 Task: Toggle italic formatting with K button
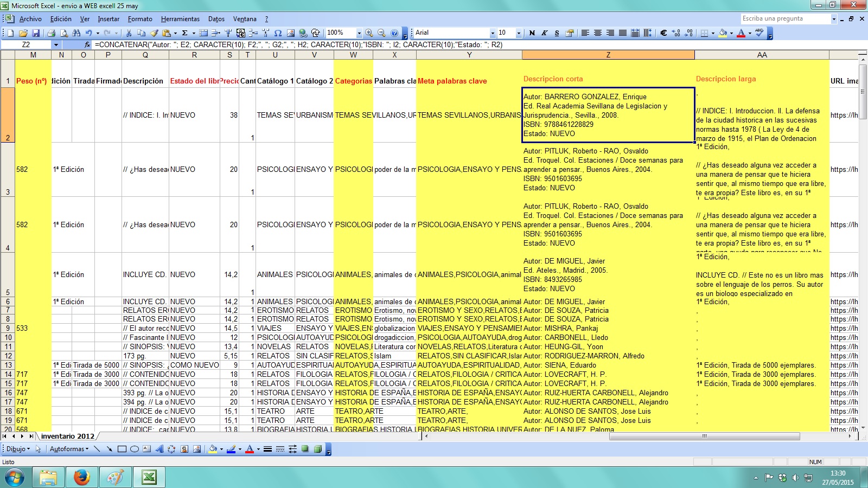click(544, 33)
